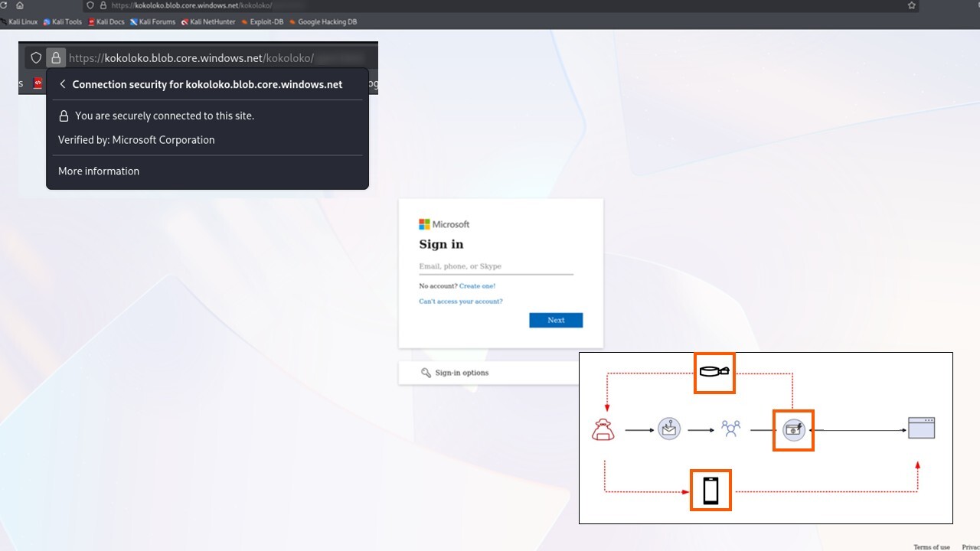Bookmark this page with the star icon

pyautogui.click(x=911, y=5)
